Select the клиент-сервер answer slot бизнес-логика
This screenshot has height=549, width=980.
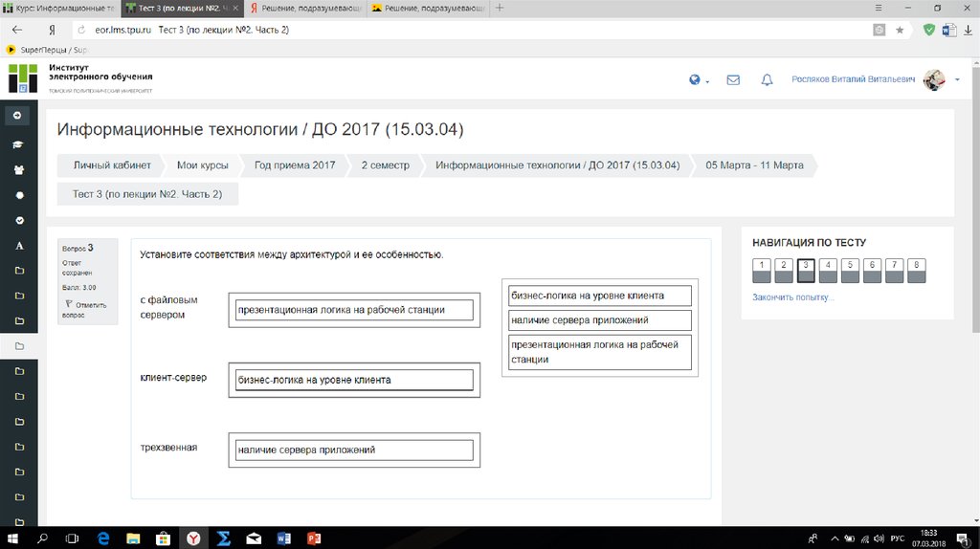click(x=354, y=380)
